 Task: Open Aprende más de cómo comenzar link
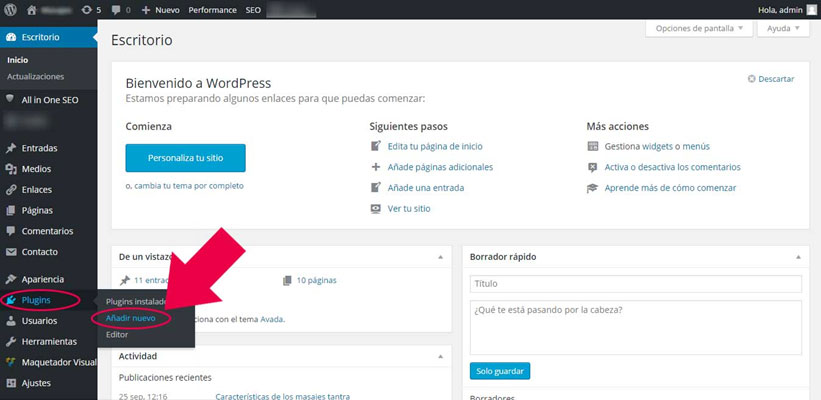[670, 187]
